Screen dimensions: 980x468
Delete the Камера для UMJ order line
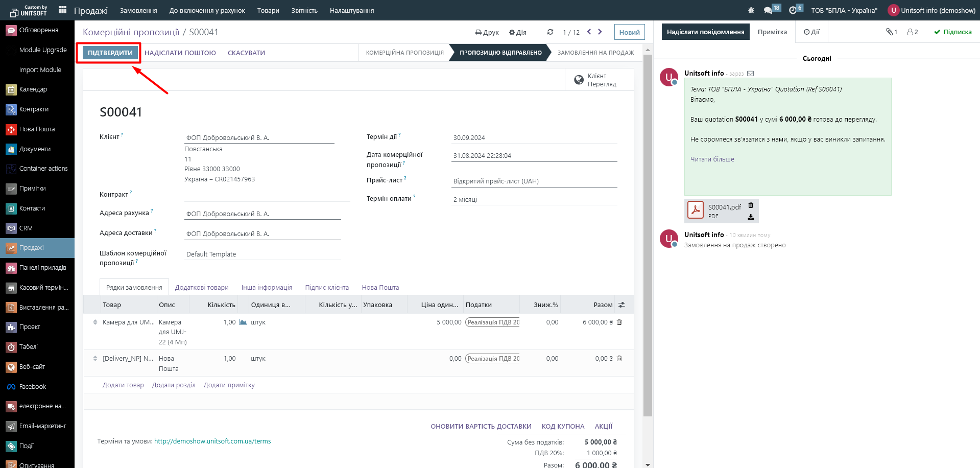pos(619,322)
